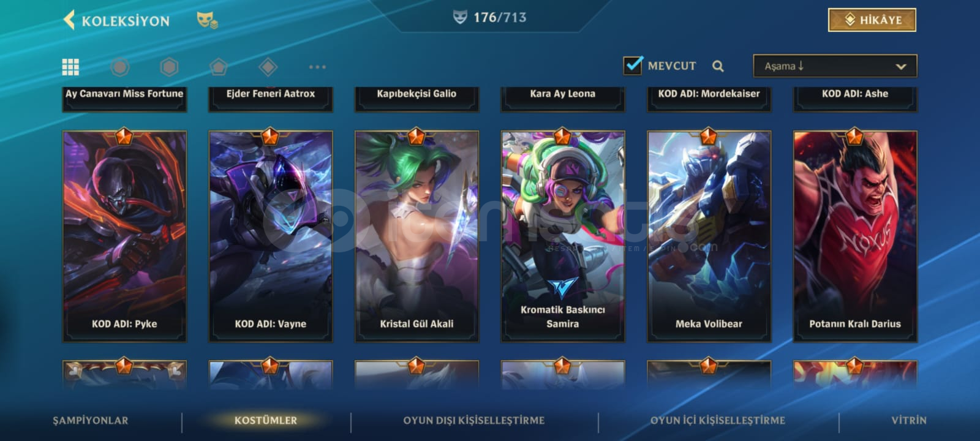The image size is (980, 441).
Task: Filter by the diamond rarity tier icon
Action: pyautogui.click(x=268, y=67)
